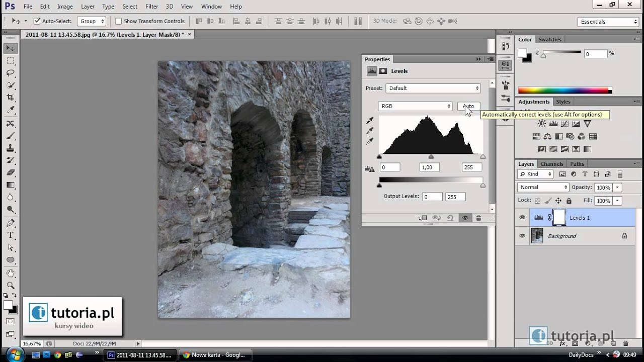Switch to the Paths tab

[577, 164]
